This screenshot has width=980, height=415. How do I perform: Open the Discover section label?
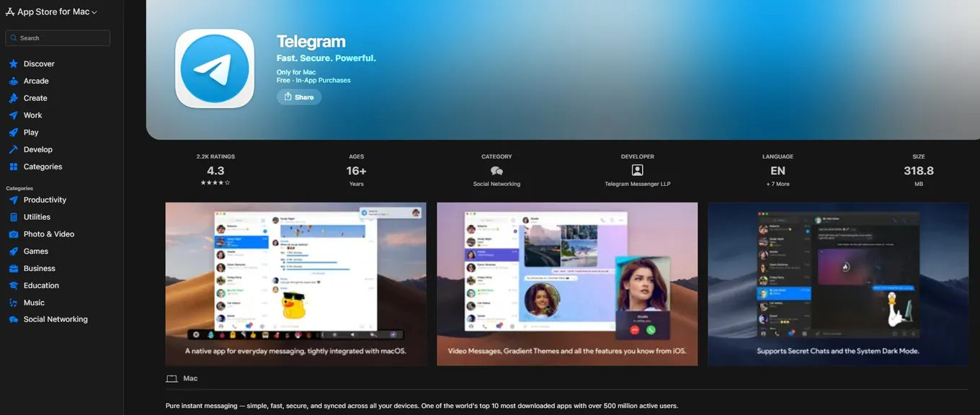point(39,64)
